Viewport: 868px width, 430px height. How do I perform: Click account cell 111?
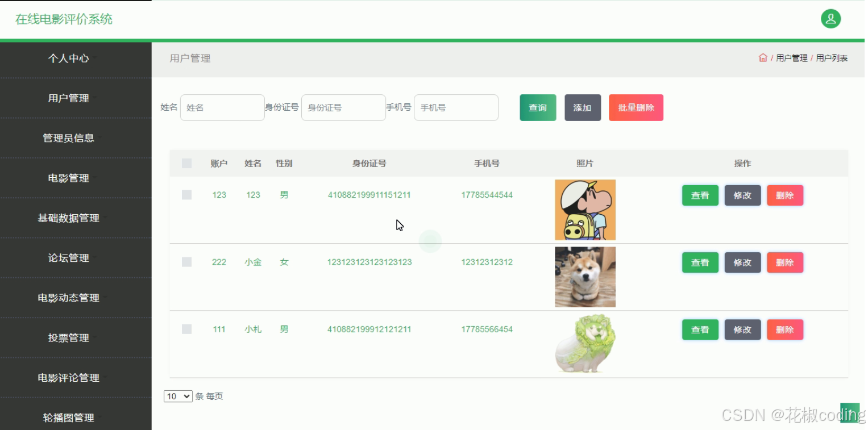219,329
